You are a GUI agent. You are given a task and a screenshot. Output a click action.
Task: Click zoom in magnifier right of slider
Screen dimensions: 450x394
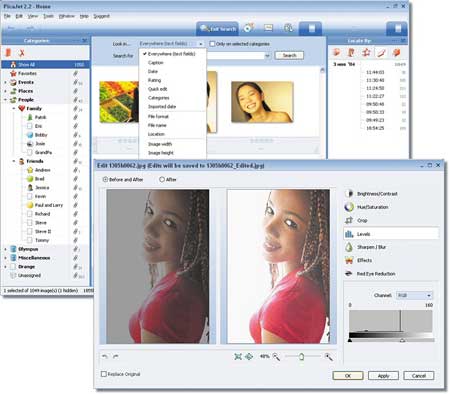pos(328,357)
